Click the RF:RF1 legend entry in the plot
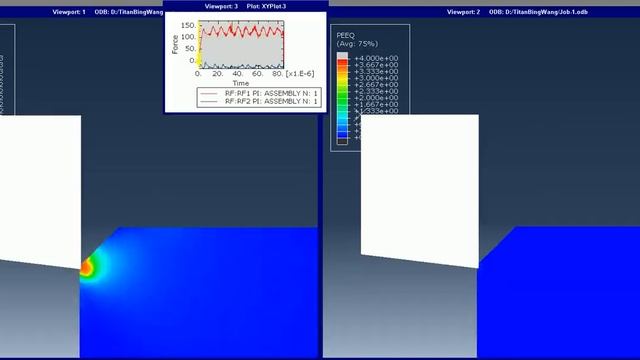Screen dimensions: 640x360 [259, 93]
